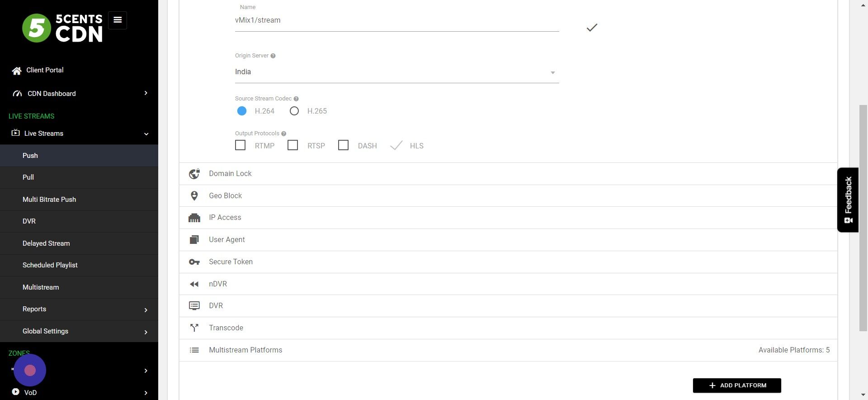This screenshot has height=400, width=868.
Task: Click Global Settings sidebar item
Action: [x=79, y=331]
